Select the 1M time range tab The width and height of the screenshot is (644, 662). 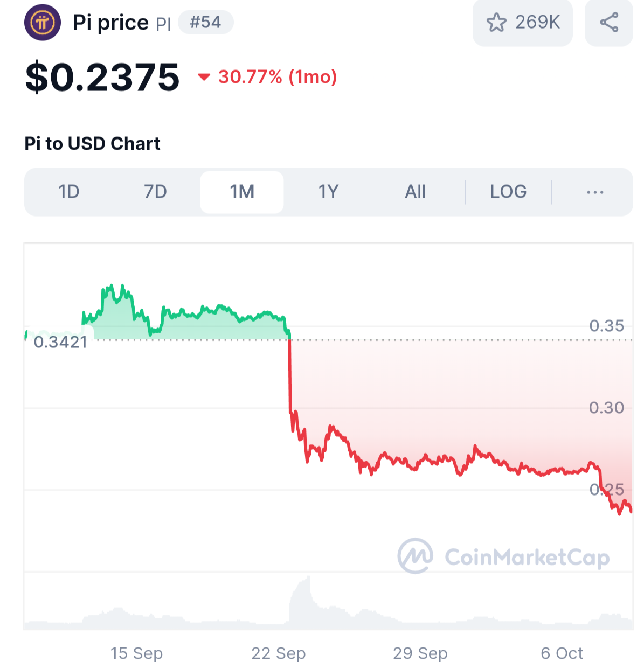[242, 192]
